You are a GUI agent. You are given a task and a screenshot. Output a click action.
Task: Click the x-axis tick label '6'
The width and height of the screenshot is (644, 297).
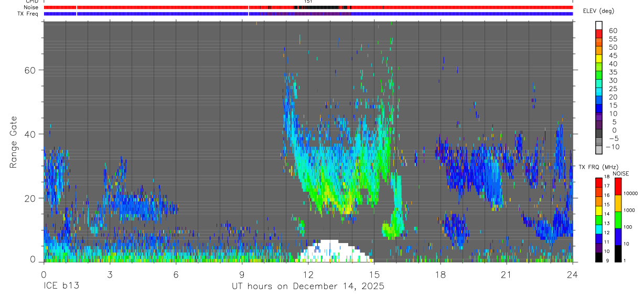click(x=176, y=274)
